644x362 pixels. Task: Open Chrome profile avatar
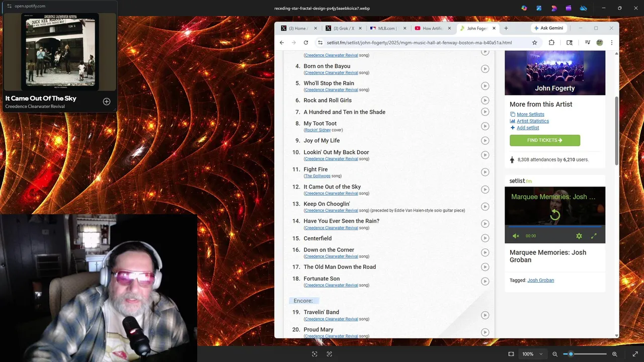[600, 43]
